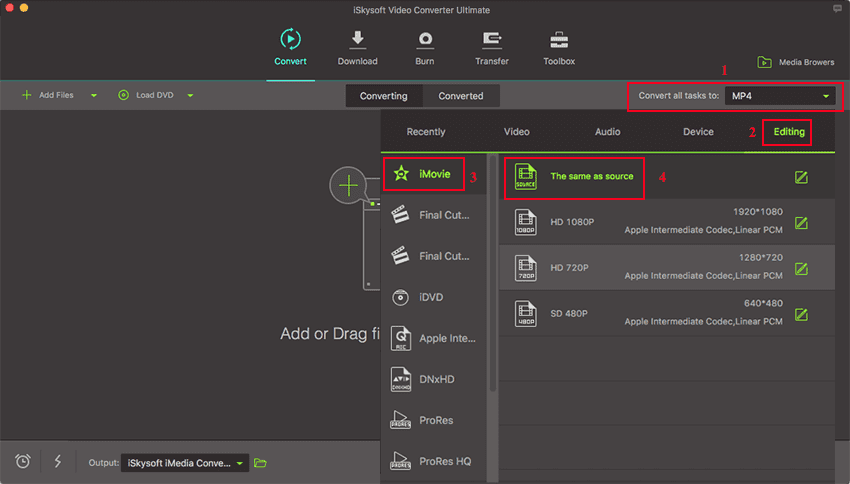Image resolution: width=850 pixels, height=484 pixels.
Task: Open the Download section
Action: tap(357, 47)
